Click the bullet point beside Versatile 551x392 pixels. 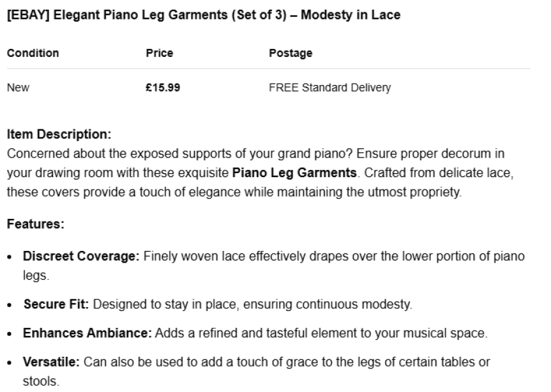(10, 363)
